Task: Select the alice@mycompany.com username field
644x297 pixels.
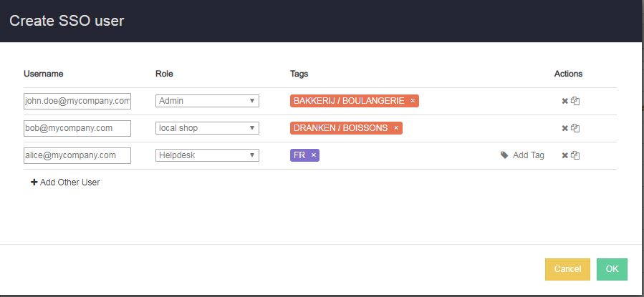Action: 77,155
